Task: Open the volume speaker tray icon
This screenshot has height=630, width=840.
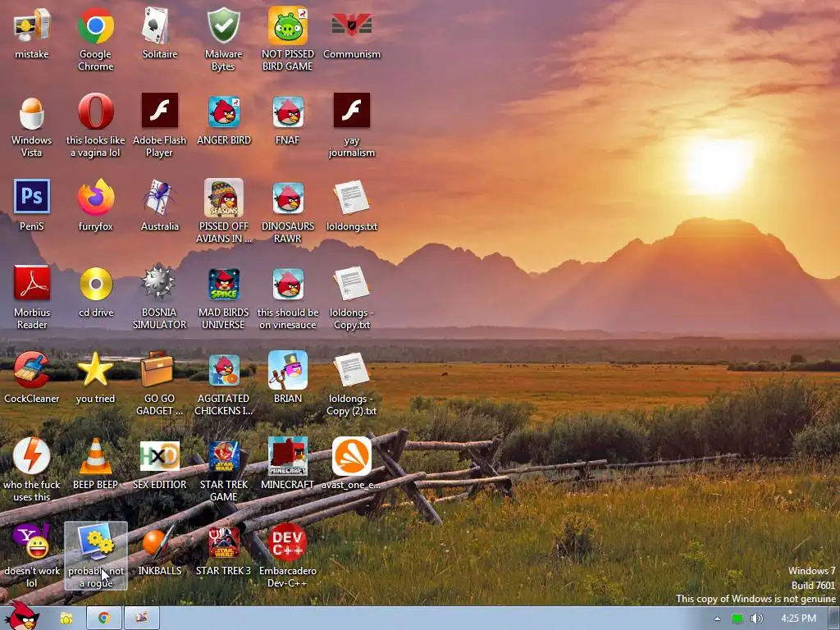Action: (756, 619)
